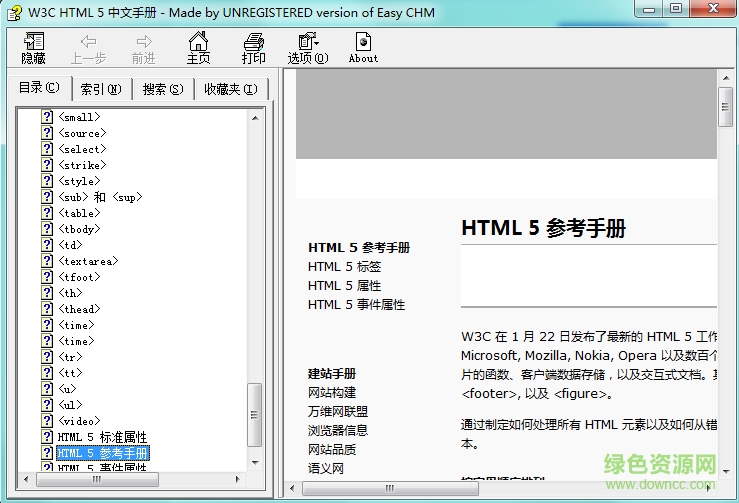Image resolution: width=739 pixels, height=503 pixels.
Task: Click the help icon beside <small>
Action: [x=47, y=116]
